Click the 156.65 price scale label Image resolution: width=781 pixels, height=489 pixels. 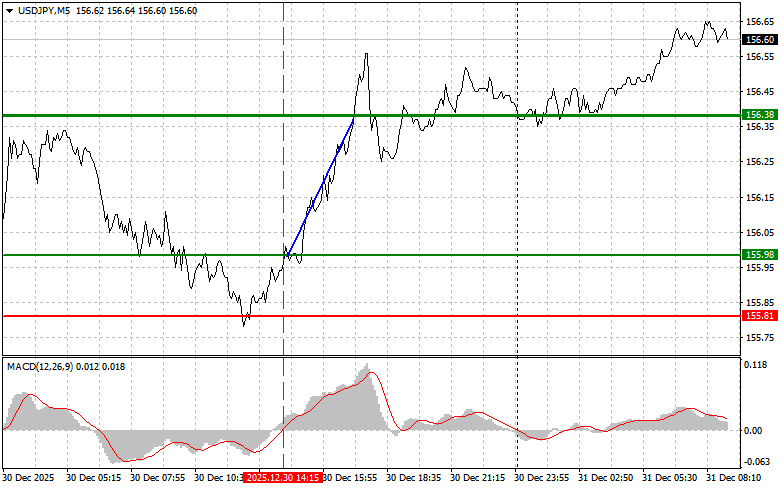pyautogui.click(x=759, y=21)
